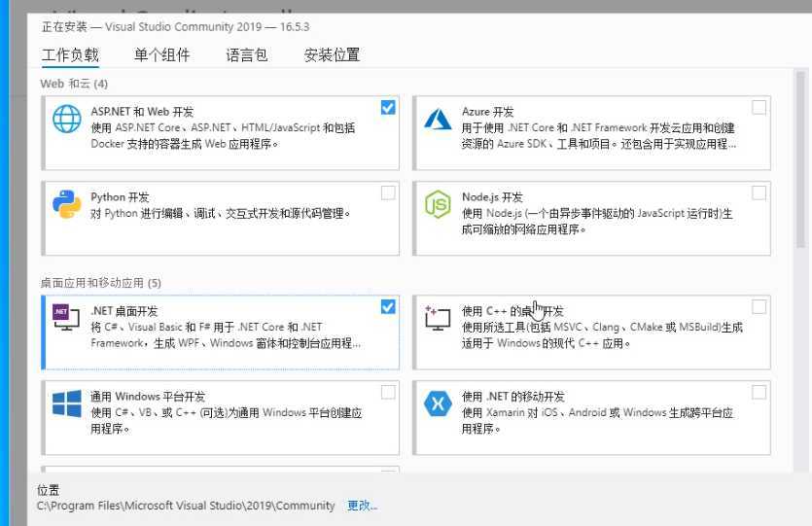Uncheck the .NET 桌面开发 checkbox
This screenshot has height=526, width=812.
pyautogui.click(x=388, y=306)
